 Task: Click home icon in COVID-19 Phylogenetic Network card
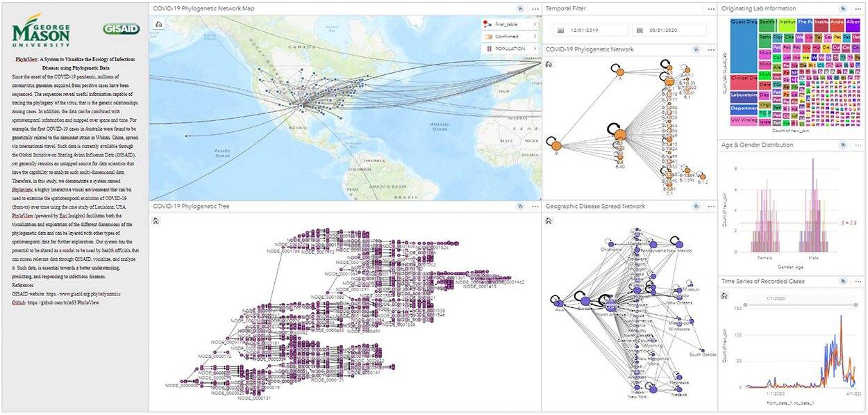tap(551, 64)
